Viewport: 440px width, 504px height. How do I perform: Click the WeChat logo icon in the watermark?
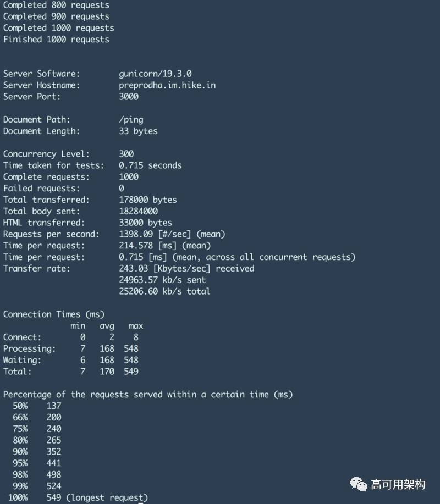(358, 484)
